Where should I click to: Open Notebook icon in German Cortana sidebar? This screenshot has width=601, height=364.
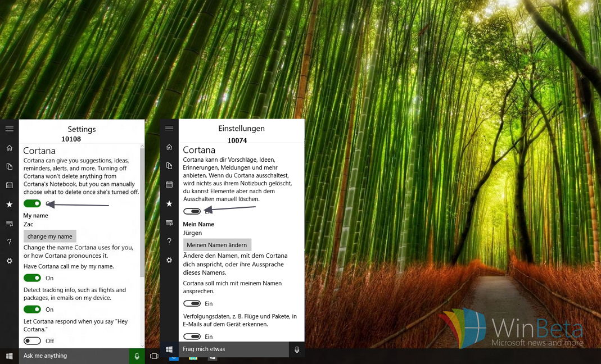pos(169,166)
